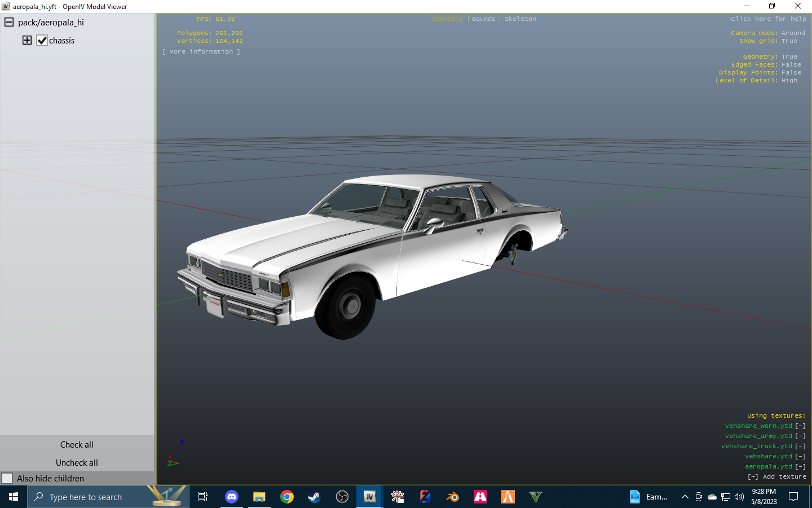Launch Grand Theft Auto V taskbar icon

(x=535, y=497)
